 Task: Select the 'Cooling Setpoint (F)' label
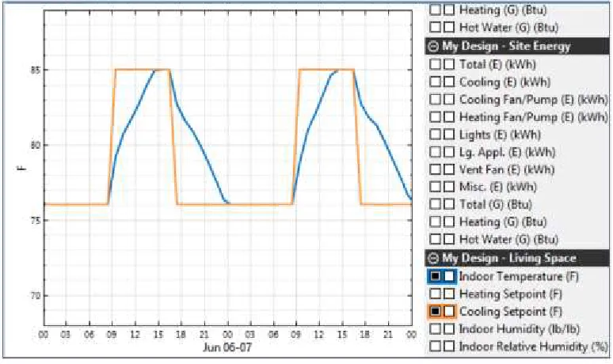coord(511,312)
